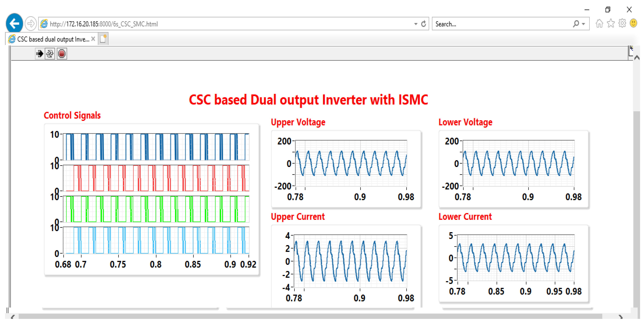Close the CSC based dual output tab
Screen dimensions: 644x323
93,39
